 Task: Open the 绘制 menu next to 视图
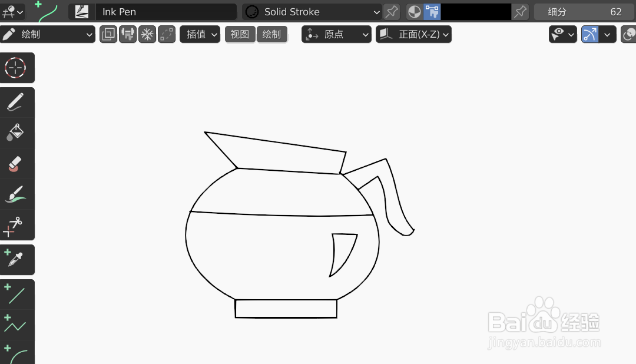point(271,35)
